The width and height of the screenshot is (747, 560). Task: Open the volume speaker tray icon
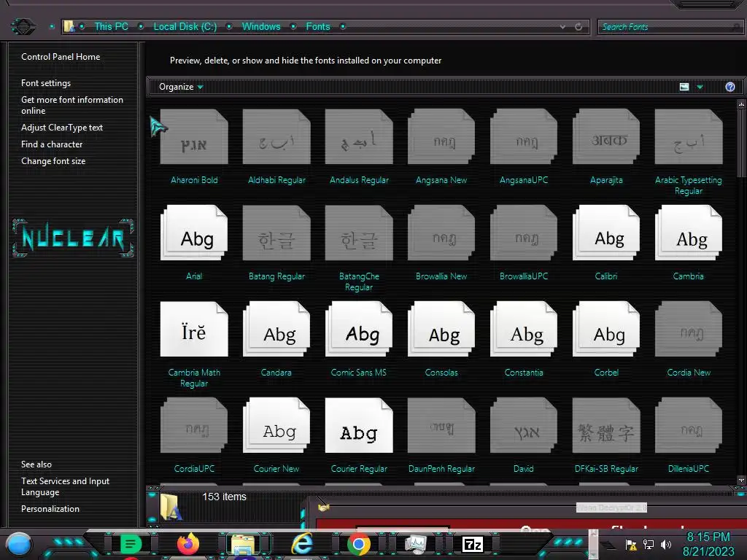666,544
